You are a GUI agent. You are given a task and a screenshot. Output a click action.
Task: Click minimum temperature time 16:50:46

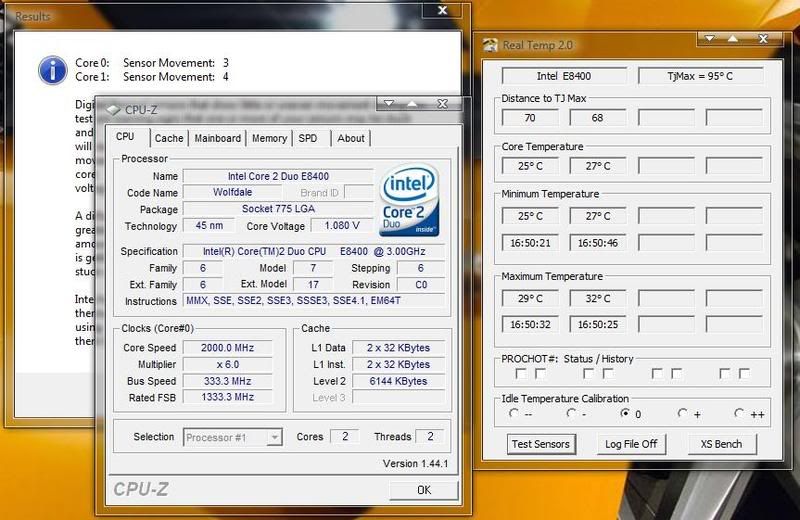pos(597,243)
